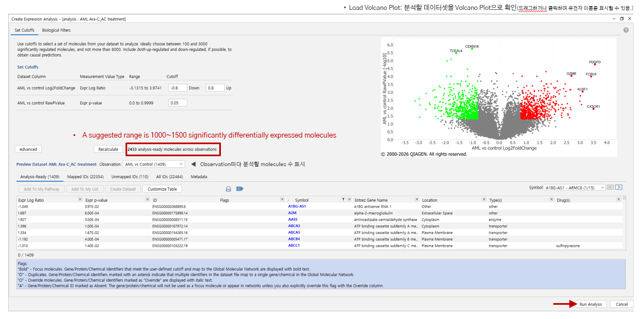Screen dimensions: 644x319
Task: Remove the Drug(s) column with its X
Action: [x=619, y=199]
